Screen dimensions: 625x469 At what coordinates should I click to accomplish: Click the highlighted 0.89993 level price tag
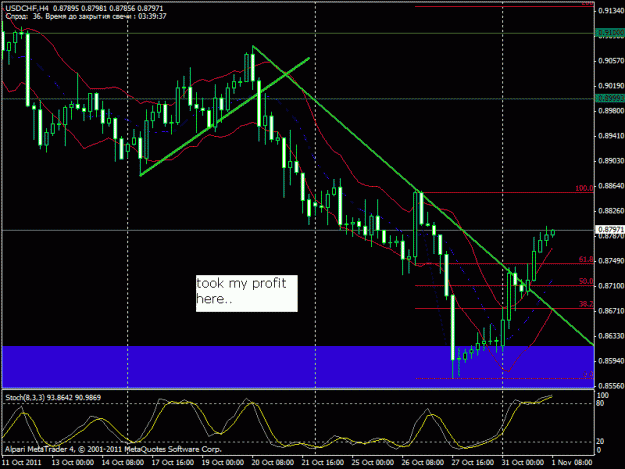[x=610, y=98]
